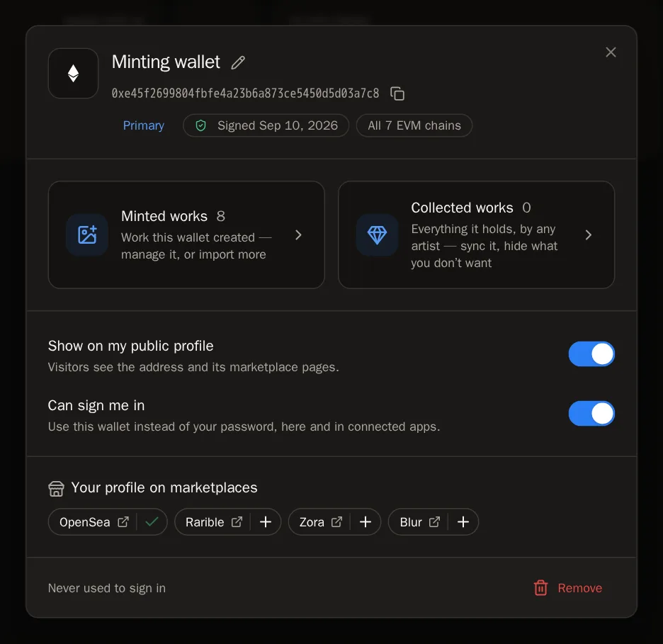The width and height of the screenshot is (663, 644).
Task: Expand Minted works with its chevron
Action: (298, 235)
